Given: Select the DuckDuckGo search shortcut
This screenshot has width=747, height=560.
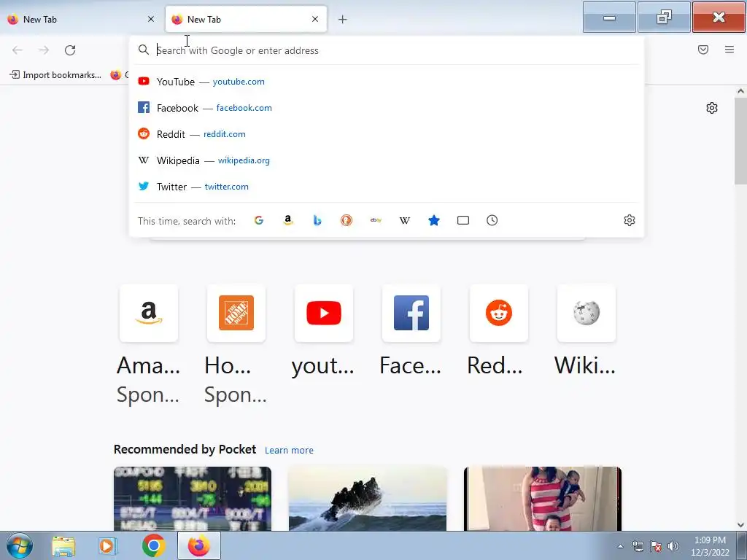Looking at the screenshot, I should pos(347,220).
